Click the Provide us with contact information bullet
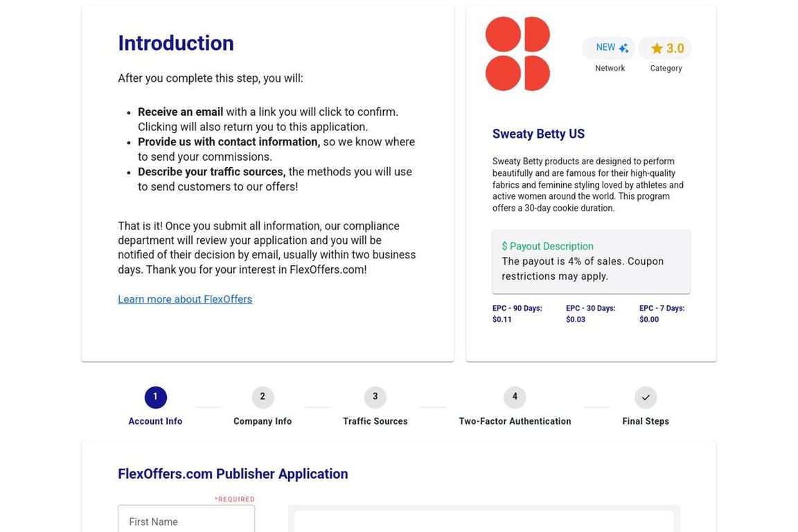The image size is (798, 532). [276, 149]
